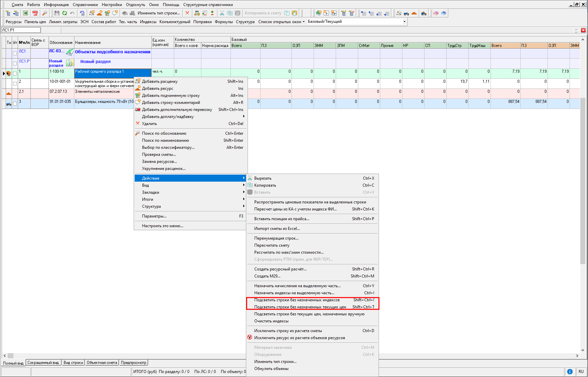The height and width of the screenshot is (377, 588).
Task: Click the green refresh arrows icon
Action: (x=64, y=13)
